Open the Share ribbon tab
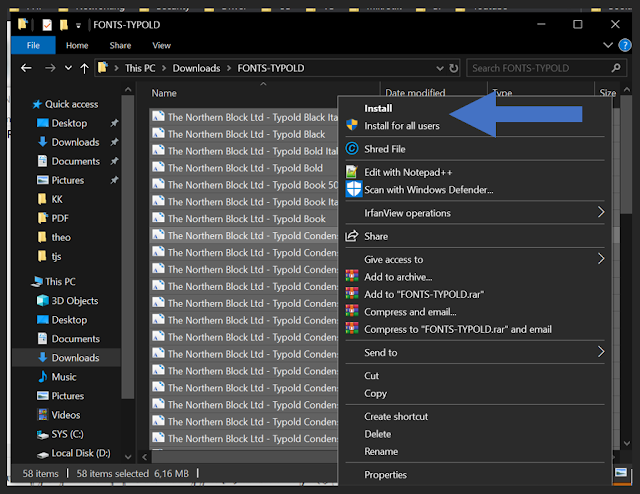This screenshot has height=494, width=640. (120, 45)
